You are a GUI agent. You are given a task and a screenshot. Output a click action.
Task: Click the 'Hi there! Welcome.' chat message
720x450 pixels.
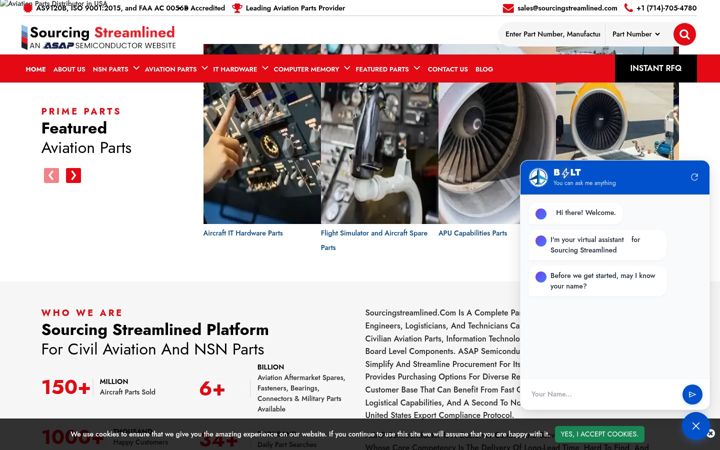576,213
